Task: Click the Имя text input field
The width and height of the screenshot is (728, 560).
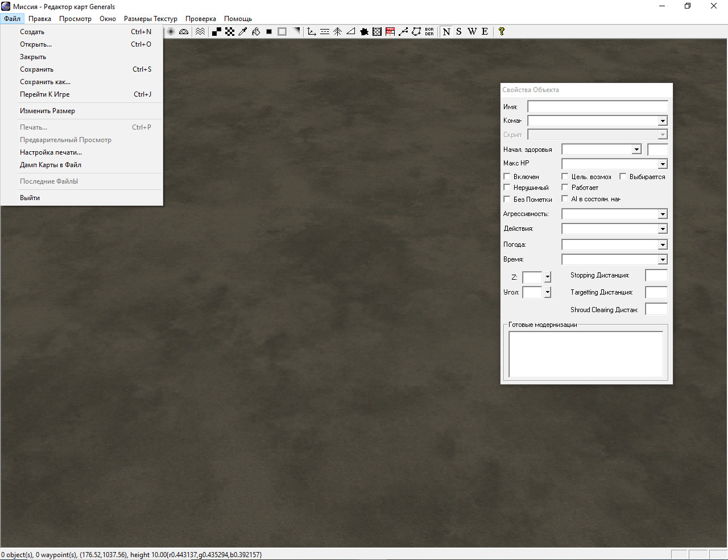Action: [x=597, y=107]
